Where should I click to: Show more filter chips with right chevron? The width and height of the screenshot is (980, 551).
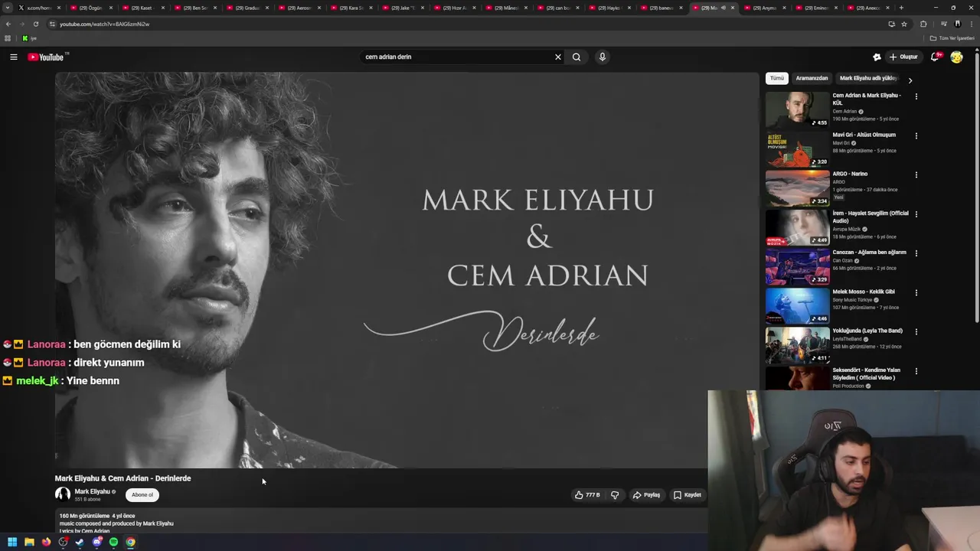[x=910, y=80]
